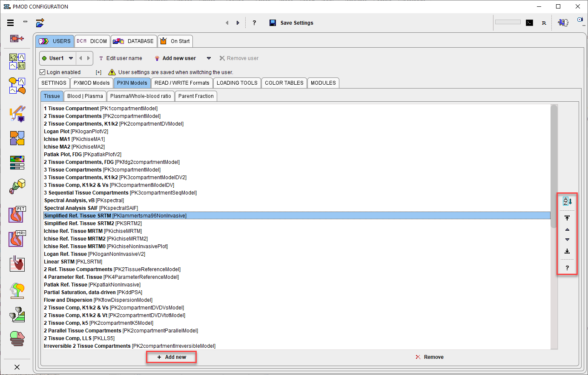The image size is (588, 375).
Task: Open the heart-with-needle tool icon
Action: point(17,264)
